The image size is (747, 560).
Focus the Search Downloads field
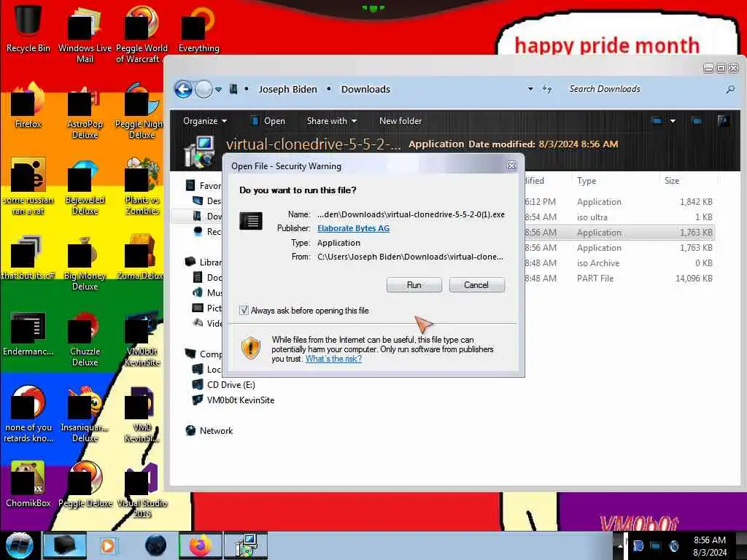point(643,89)
